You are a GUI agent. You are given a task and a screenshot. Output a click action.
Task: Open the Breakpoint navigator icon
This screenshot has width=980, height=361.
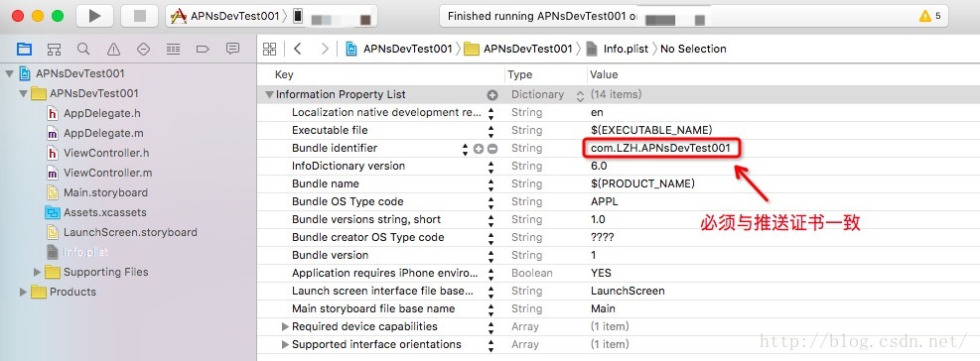202,49
